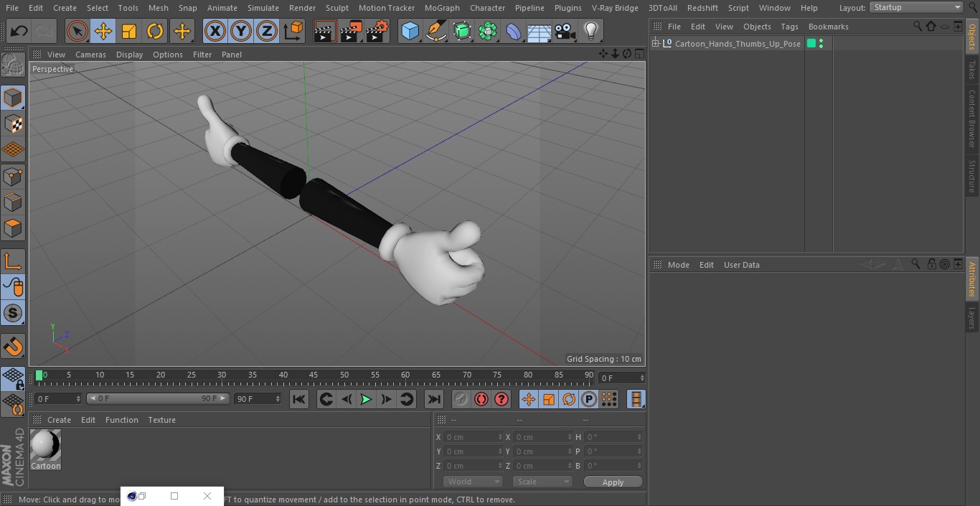Select the Live Selection tool
Viewport: 980px width, 506px height.
(77, 32)
